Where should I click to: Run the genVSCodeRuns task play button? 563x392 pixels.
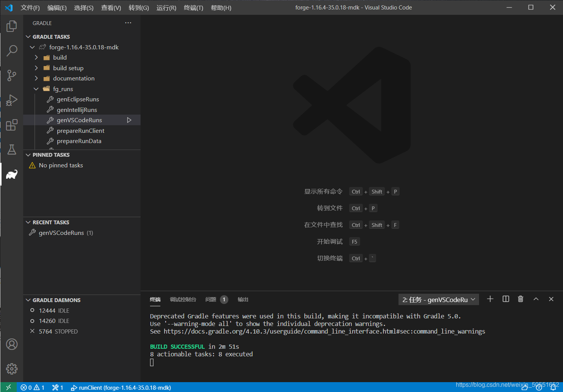[x=129, y=120]
